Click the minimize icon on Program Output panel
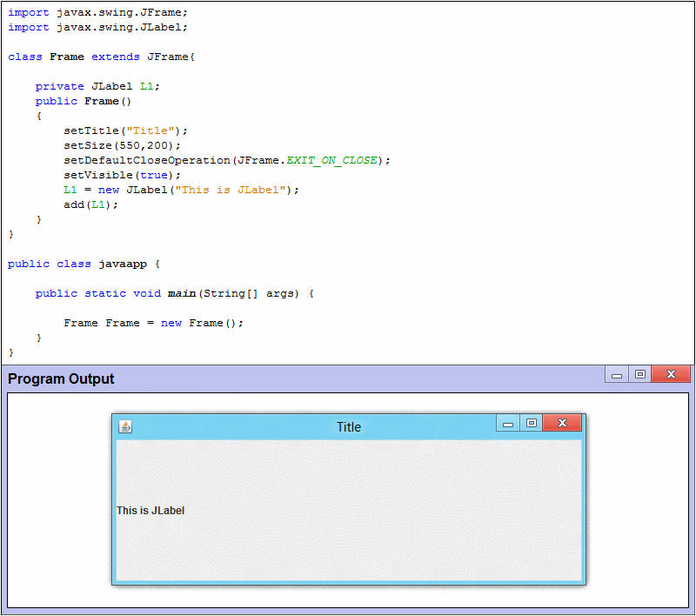 click(617, 374)
